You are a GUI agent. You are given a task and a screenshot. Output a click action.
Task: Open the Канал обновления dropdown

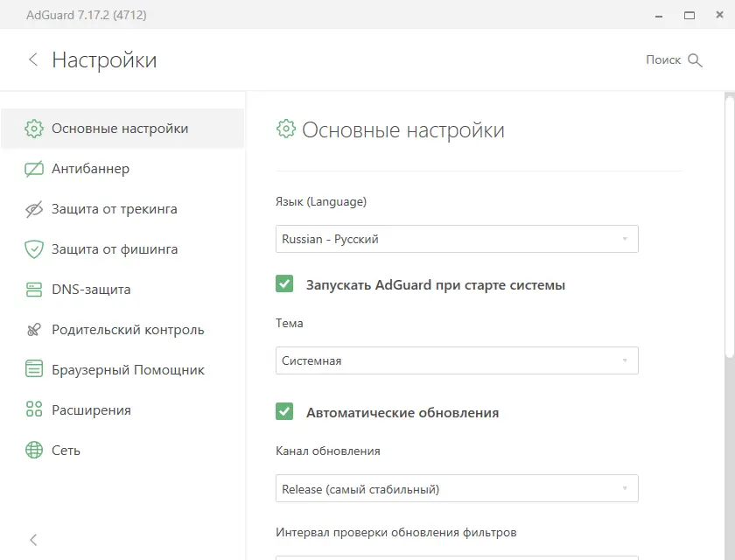tap(457, 488)
